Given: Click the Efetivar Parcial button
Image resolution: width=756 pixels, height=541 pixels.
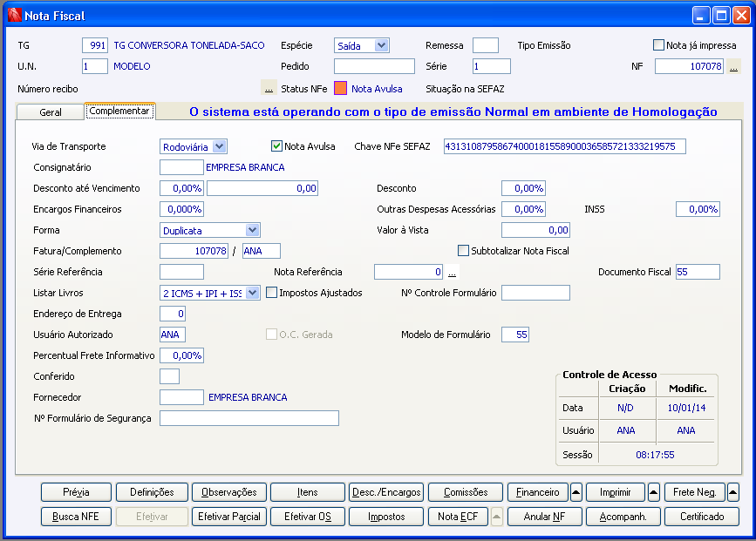Looking at the screenshot, I should tap(229, 517).
